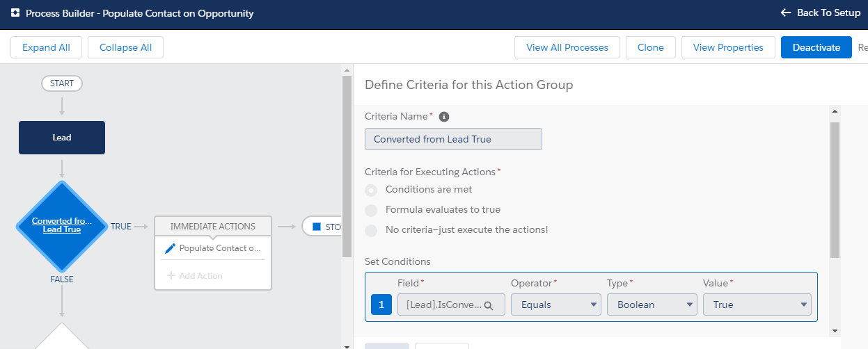The image size is (868, 349).
Task: Choose Formula evaluates to true radio option
Action: (372, 210)
